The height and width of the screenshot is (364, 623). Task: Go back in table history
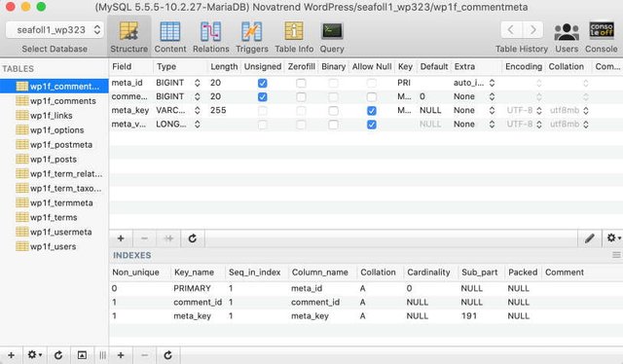pyautogui.click(x=511, y=30)
